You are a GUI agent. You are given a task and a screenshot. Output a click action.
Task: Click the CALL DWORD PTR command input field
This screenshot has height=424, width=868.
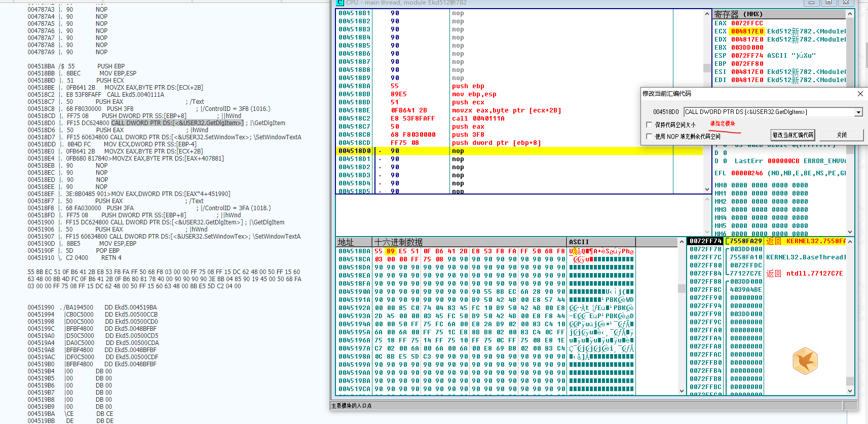coord(768,112)
